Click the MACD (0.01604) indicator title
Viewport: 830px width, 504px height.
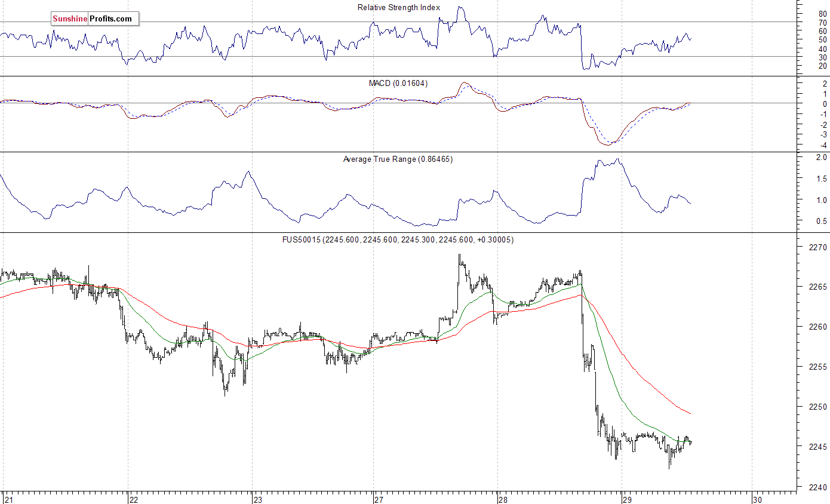coord(398,83)
